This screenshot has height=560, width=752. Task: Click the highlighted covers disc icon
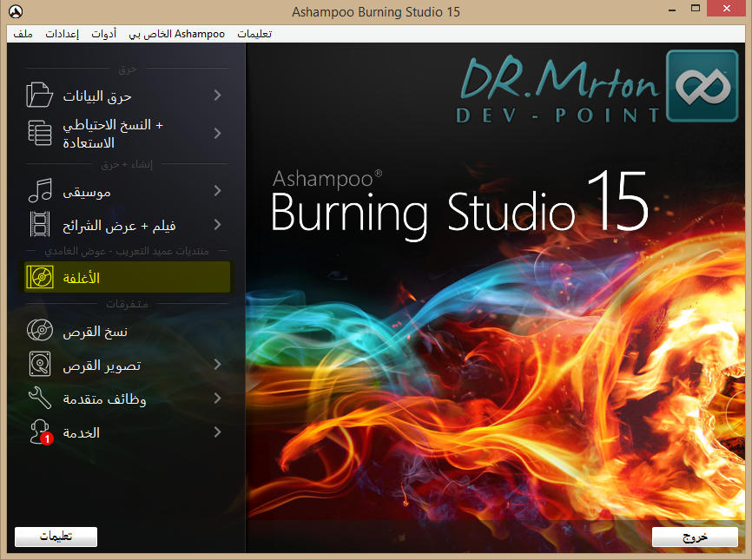click(40, 277)
